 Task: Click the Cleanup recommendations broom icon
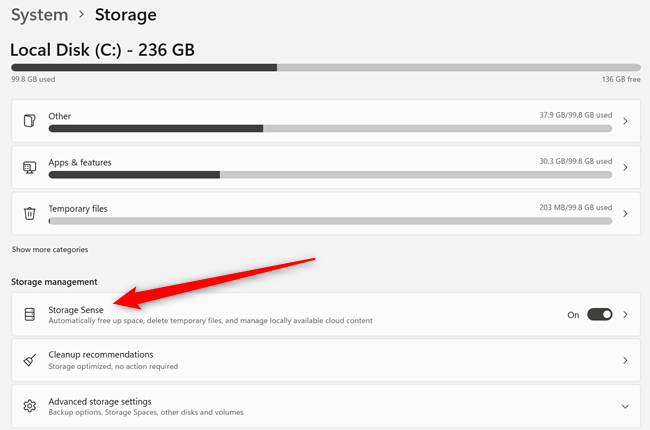[x=30, y=360]
